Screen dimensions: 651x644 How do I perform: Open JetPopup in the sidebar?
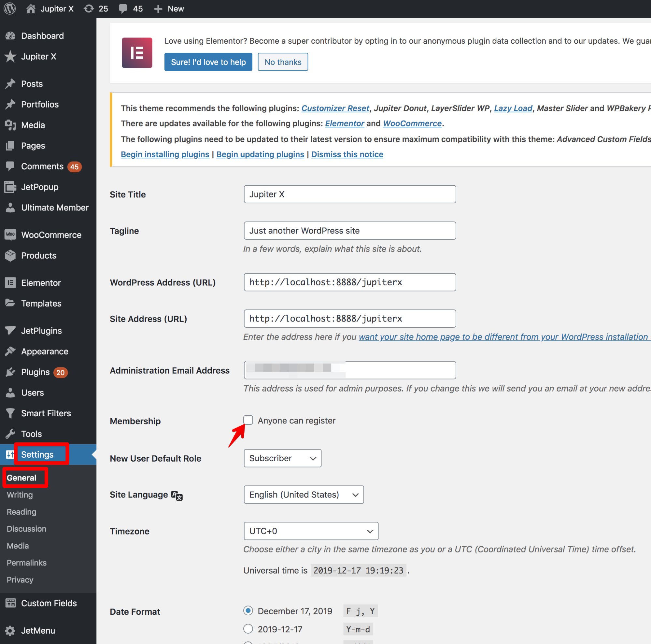point(39,187)
